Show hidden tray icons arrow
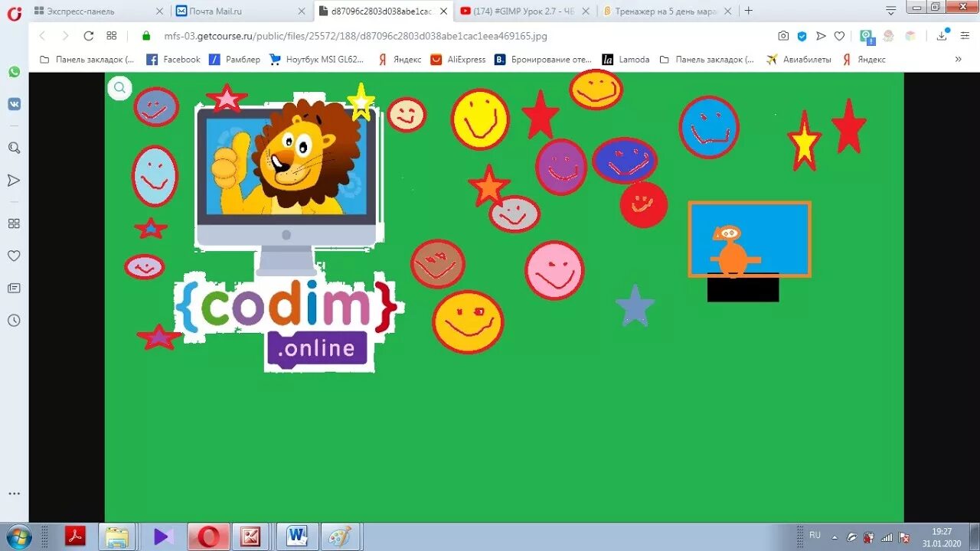The width and height of the screenshot is (980, 551). (835, 536)
